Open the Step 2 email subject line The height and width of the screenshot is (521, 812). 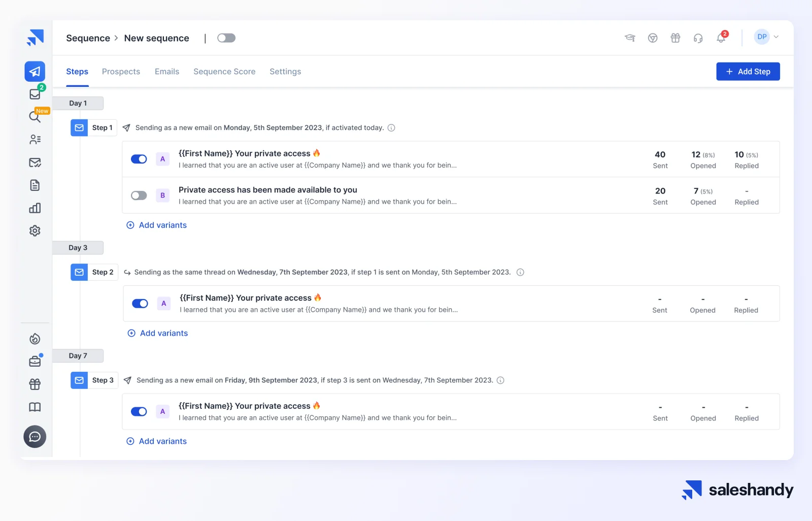click(x=246, y=298)
